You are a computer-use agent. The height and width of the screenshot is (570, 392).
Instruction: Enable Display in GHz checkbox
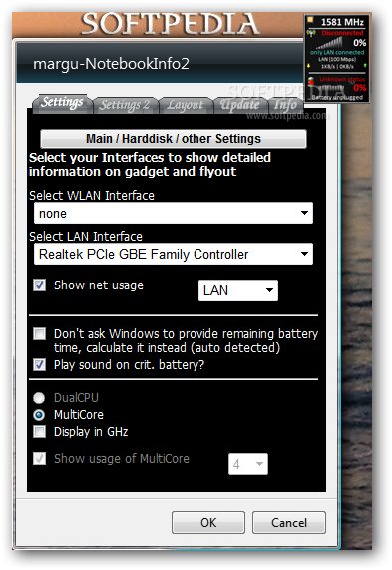pos(39,432)
